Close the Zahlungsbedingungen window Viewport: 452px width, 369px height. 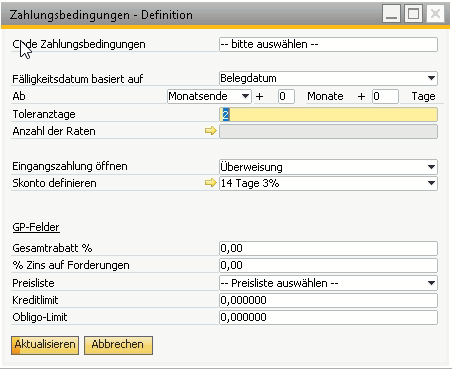click(x=435, y=14)
